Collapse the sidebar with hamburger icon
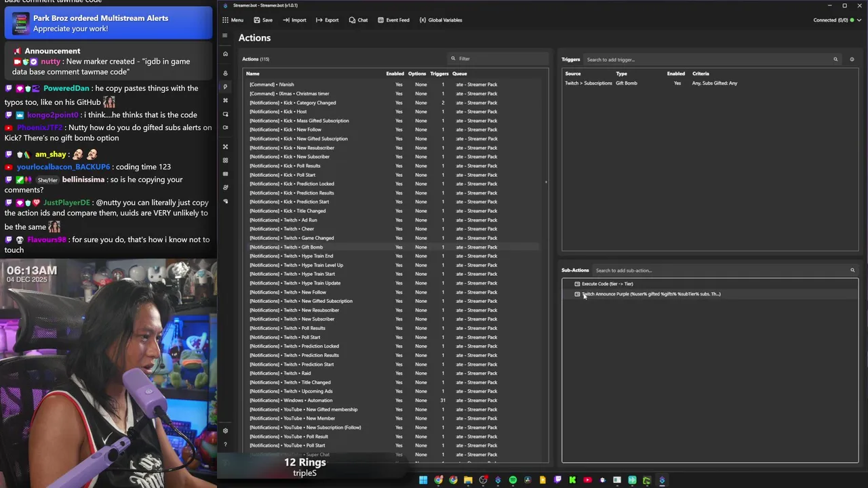This screenshot has height=488, width=868. pos(225,35)
